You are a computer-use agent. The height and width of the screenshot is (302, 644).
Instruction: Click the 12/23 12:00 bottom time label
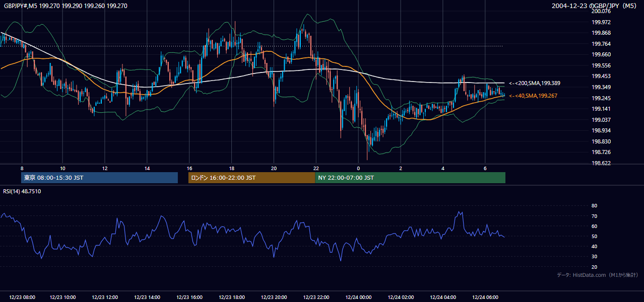tap(105, 297)
